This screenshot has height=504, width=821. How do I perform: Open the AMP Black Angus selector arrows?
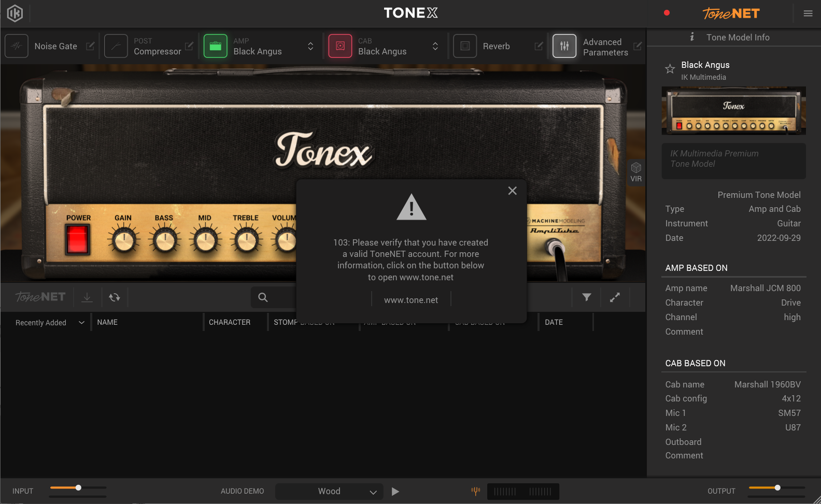[x=310, y=46]
